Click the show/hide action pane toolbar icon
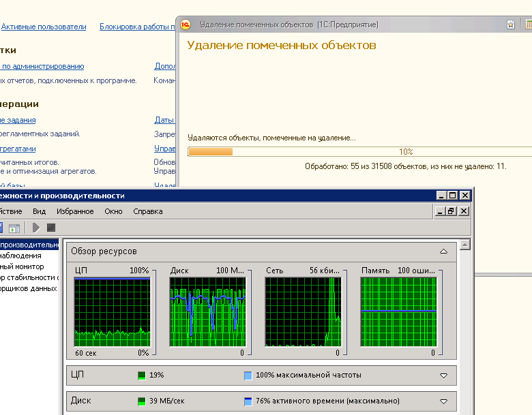 point(14,228)
